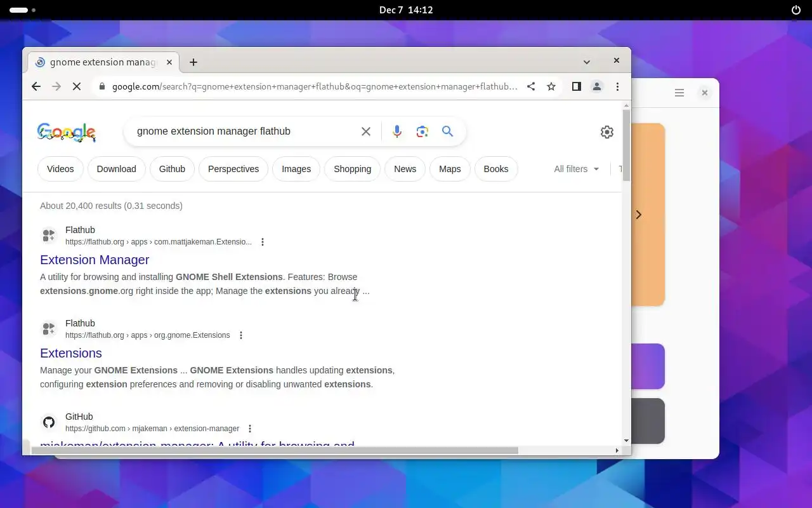The height and width of the screenshot is (508, 812).
Task: Click the flathub.org org.gnome.Extensions URL text
Action: (148, 335)
